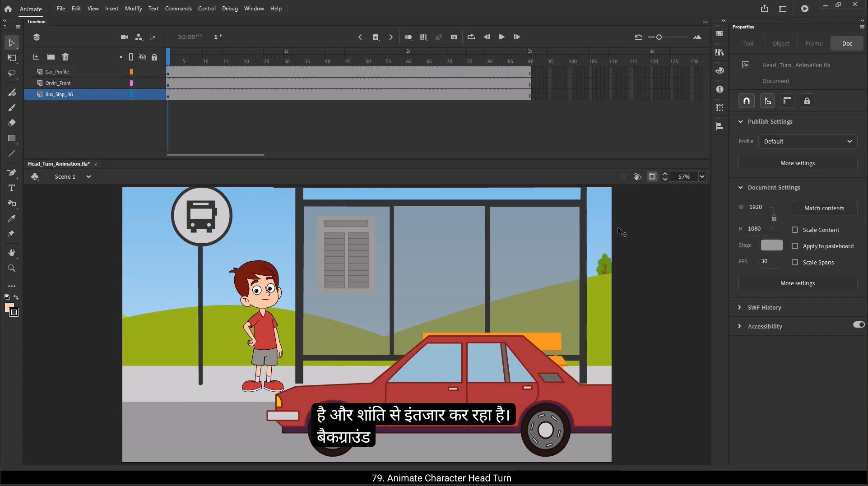Check the Scale Content checkbox
Image resolution: width=868 pixels, height=486 pixels.
(x=795, y=230)
